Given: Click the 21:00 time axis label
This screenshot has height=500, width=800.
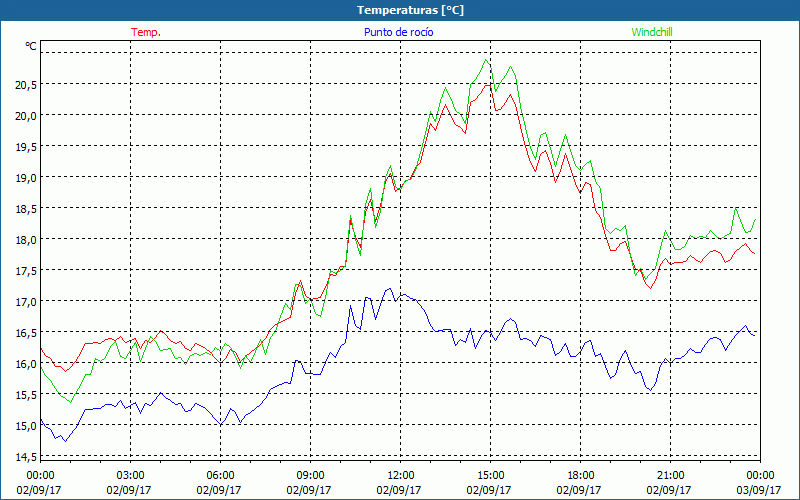Looking at the screenshot, I should point(670,476).
